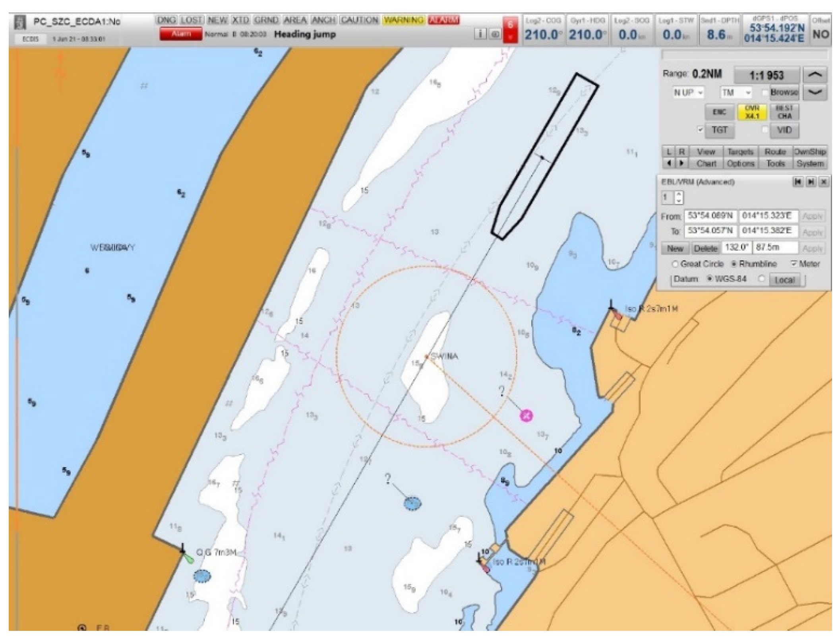This screenshot has height=640, width=840.
Task: Increment the EBL/VRM number stepper
Action: (x=679, y=194)
